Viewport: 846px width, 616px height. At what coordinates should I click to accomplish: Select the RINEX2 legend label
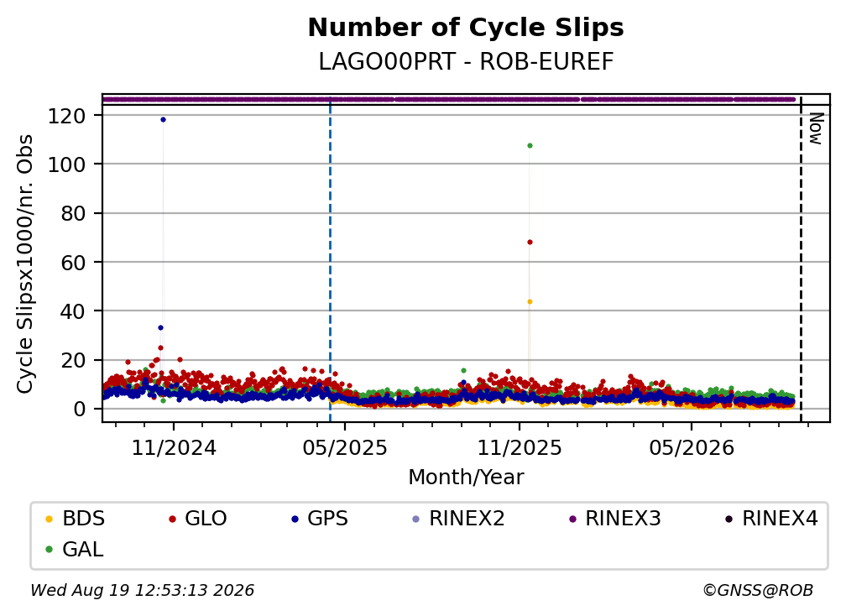tap(467, 519)
